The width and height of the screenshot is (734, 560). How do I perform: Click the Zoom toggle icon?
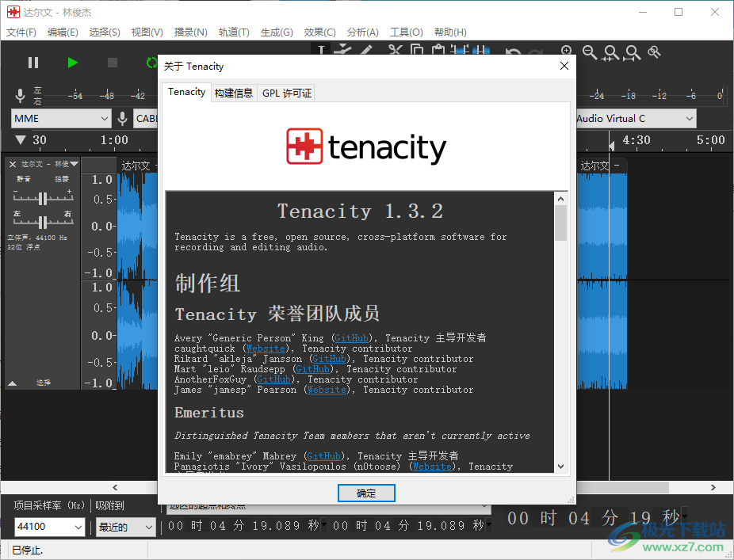click(654, 52)
